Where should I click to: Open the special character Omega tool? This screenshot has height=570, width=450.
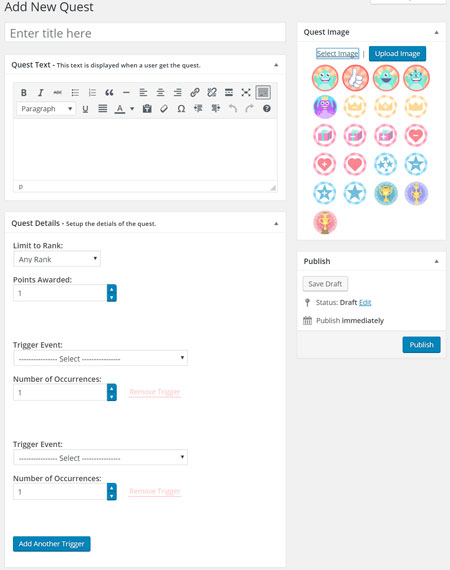181,109
